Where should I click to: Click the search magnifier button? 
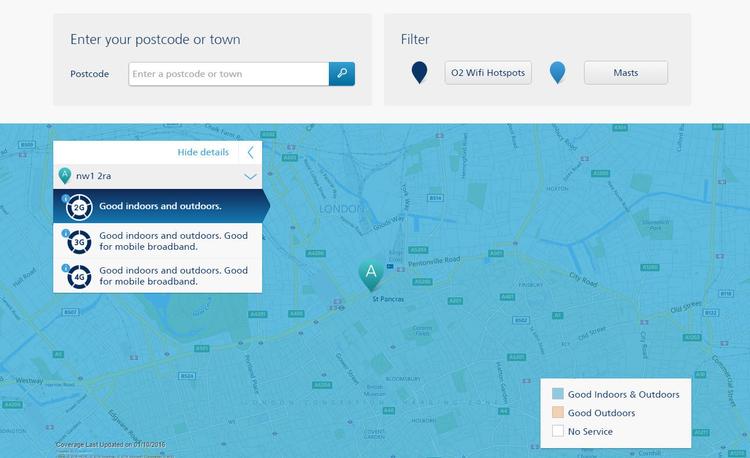tap(342, 74)
